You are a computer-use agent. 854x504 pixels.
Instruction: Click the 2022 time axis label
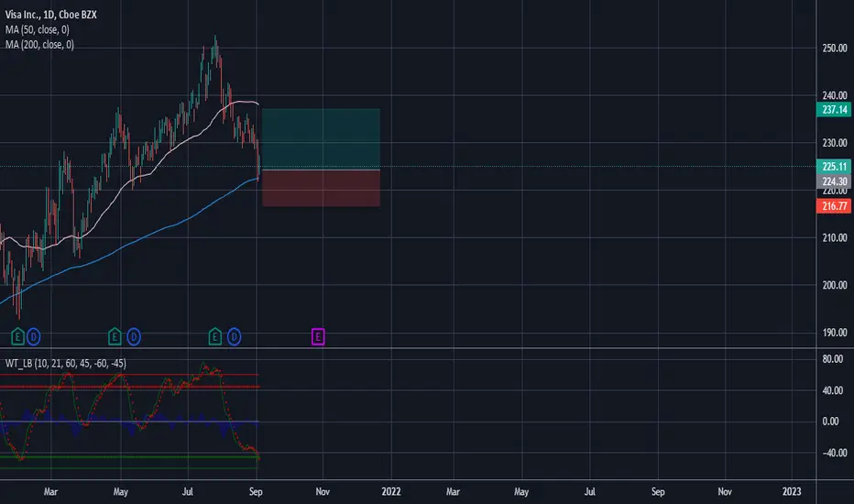[x=391, y=491]
